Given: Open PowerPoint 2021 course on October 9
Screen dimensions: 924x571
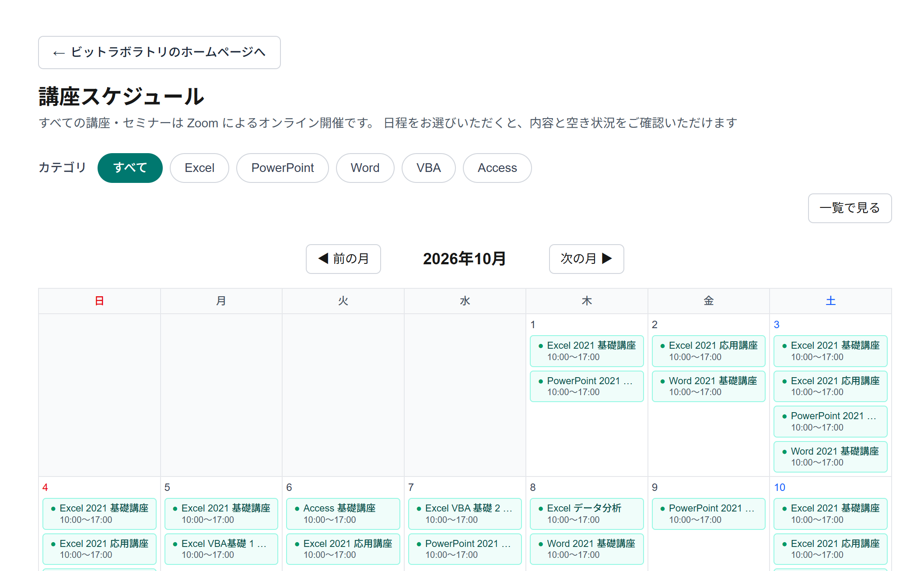Looking at the screenshot, I should click(x=709, y=514).
